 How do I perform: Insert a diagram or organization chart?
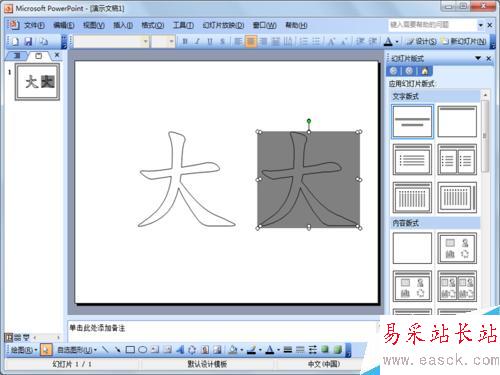pyautogui.click(x=192, y=350)
